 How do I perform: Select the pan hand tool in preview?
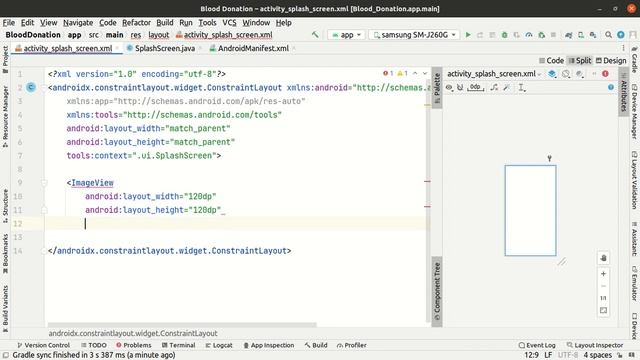click(603, 258)
